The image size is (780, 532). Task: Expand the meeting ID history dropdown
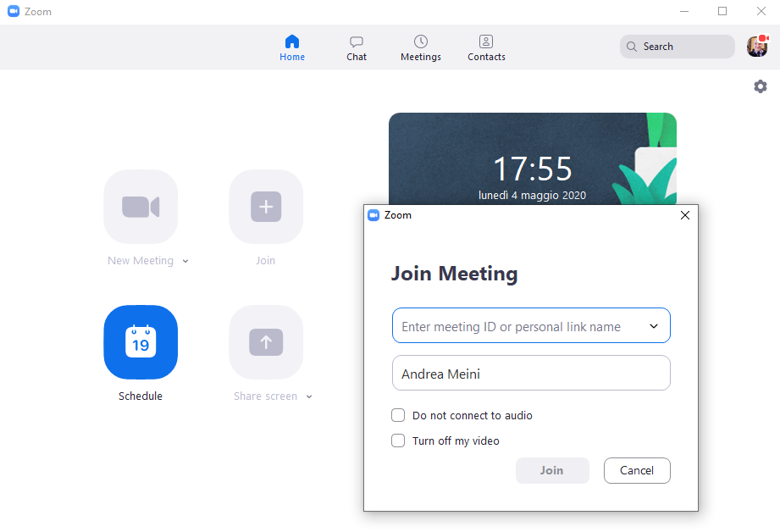coord(654,326)
